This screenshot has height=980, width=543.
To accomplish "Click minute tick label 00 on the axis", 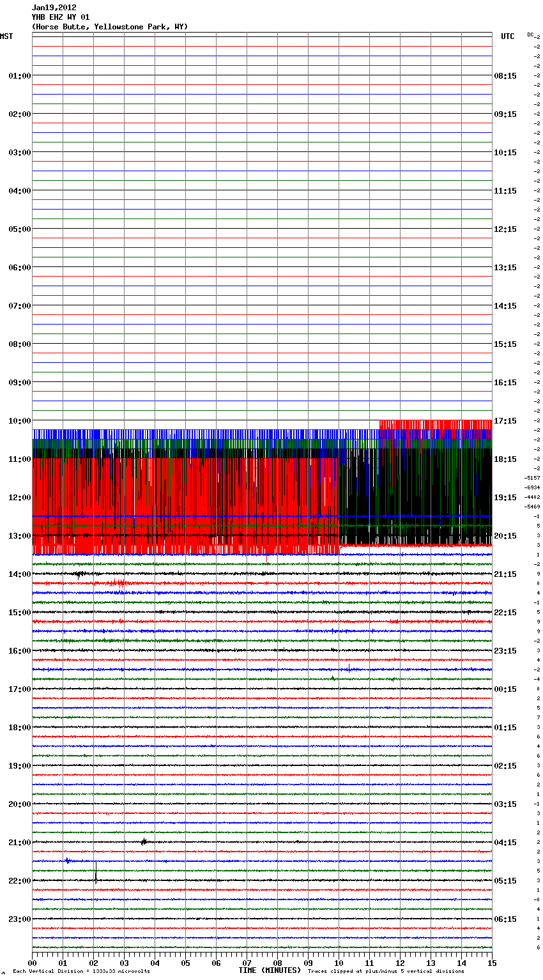I will (33, 963).
